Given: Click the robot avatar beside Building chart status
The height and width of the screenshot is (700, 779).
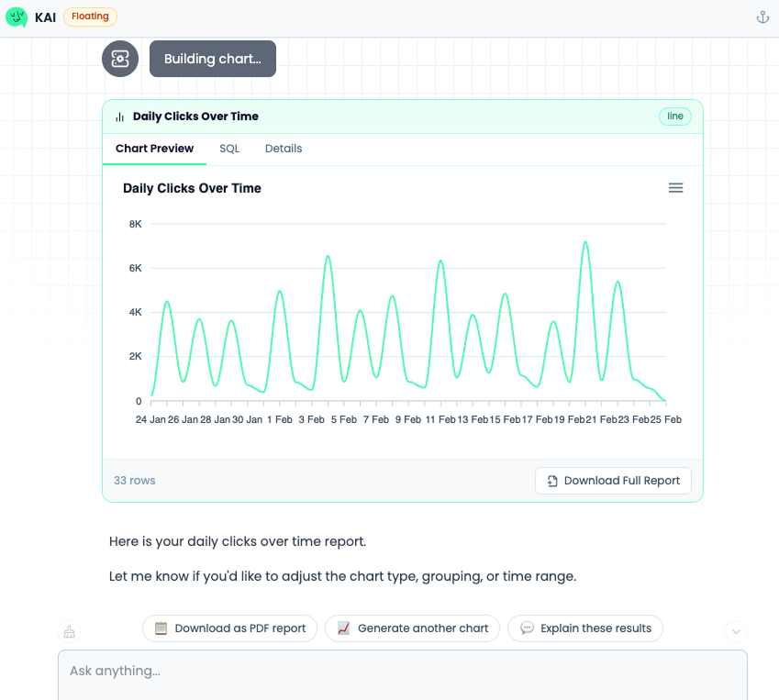Looking at the screenshot, I should (119, 58).
